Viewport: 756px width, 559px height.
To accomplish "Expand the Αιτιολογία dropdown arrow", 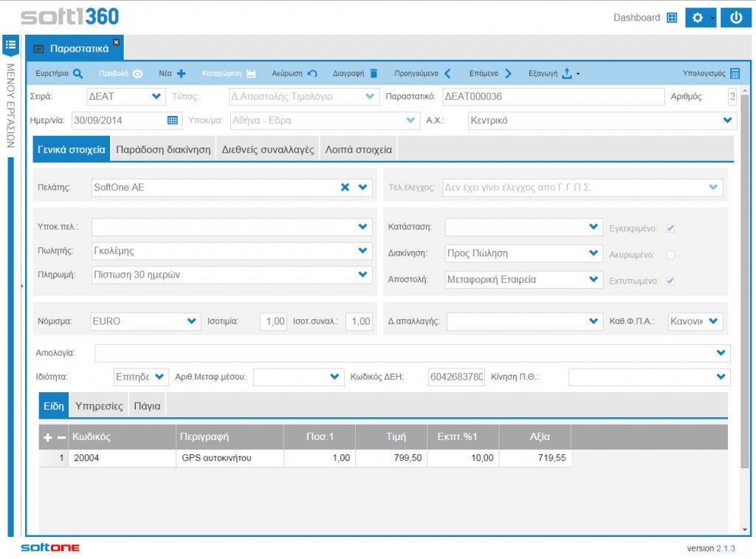I will coord(721,353).
